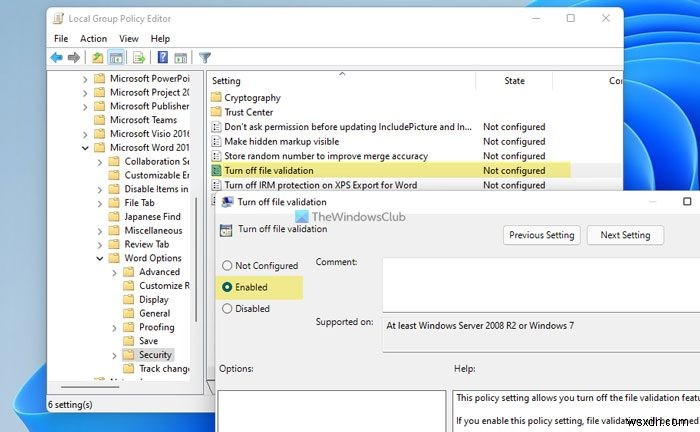
Task: Toggle the show/hide action pane icon
Action: click(180, 58)
